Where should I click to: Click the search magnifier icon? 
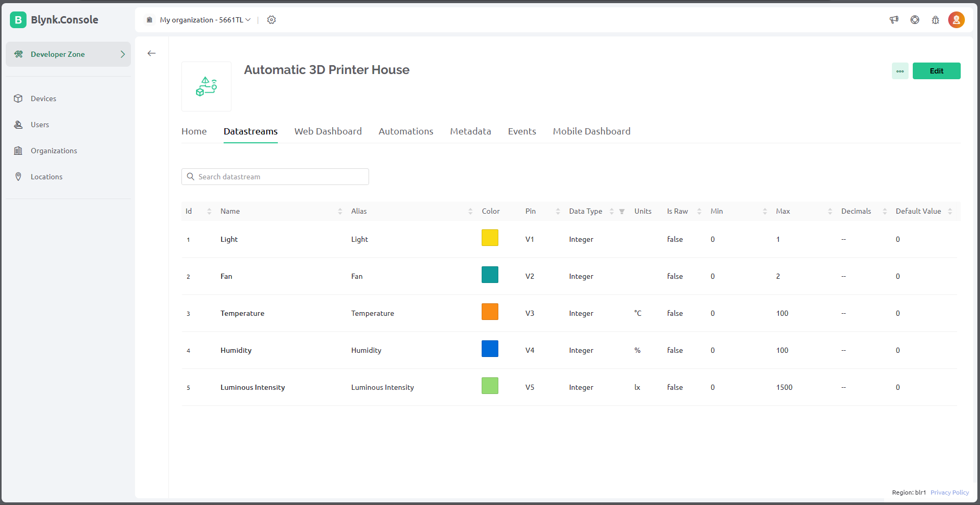191,177
